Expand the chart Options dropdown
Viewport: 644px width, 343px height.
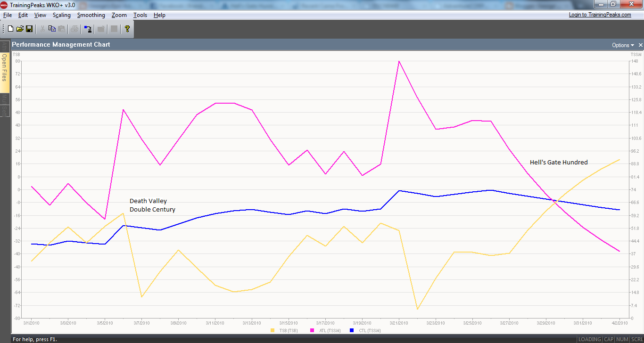click(623, 45)
